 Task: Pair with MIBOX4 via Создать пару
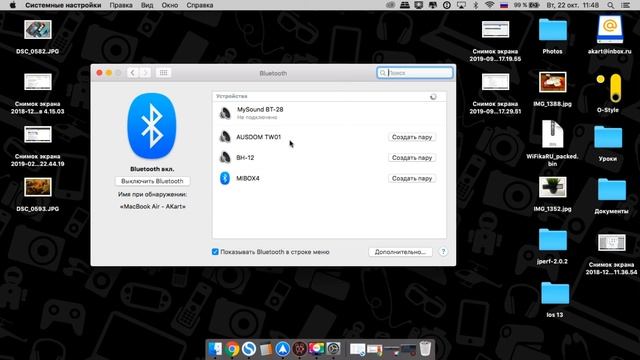pyautogui.click(x=412, y=178)
